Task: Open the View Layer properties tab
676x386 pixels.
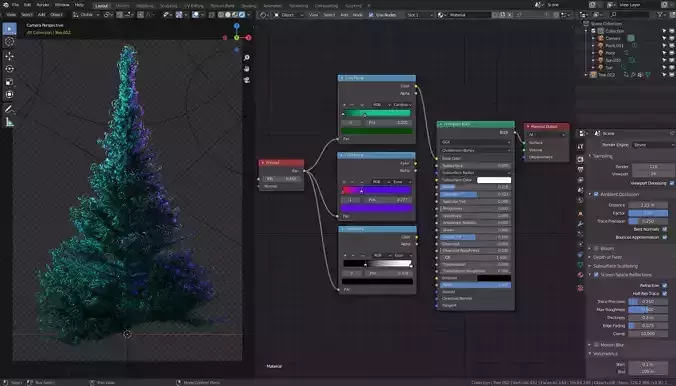Action: tap(580, 180)
